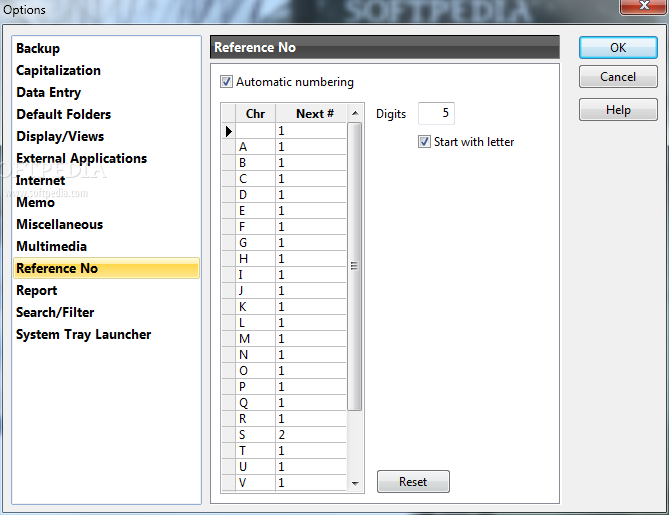
Task: Click the Next # value for row U
Action: click(x=311, y=467)
